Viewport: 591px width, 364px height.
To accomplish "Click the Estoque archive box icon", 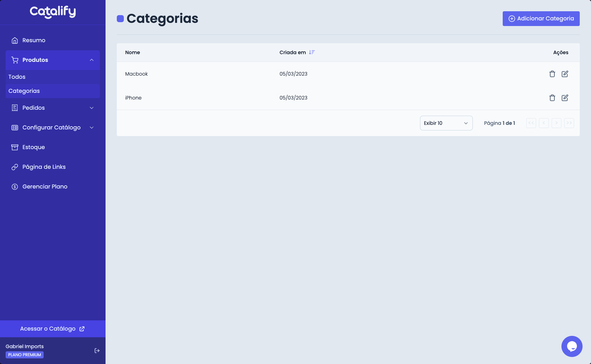I will [15, 147].
